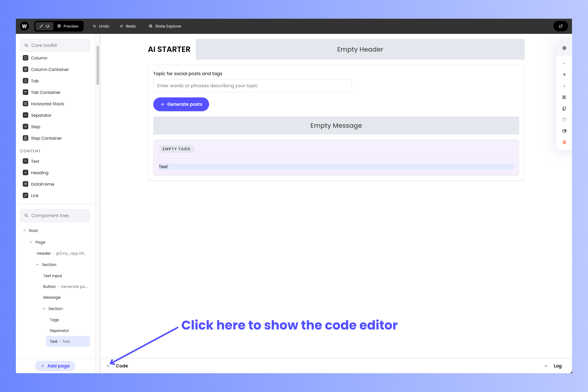The image size is (588, 392).
Task: Collapse the first Section tree node
Action: pyautogui.click(x=37, y=264)
